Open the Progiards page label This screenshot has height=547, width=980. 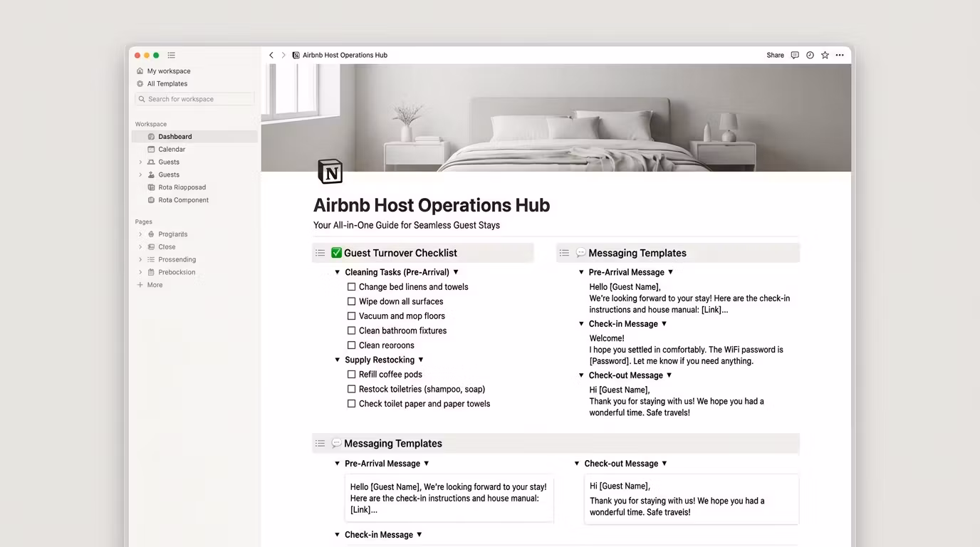(x=173, y=234)
